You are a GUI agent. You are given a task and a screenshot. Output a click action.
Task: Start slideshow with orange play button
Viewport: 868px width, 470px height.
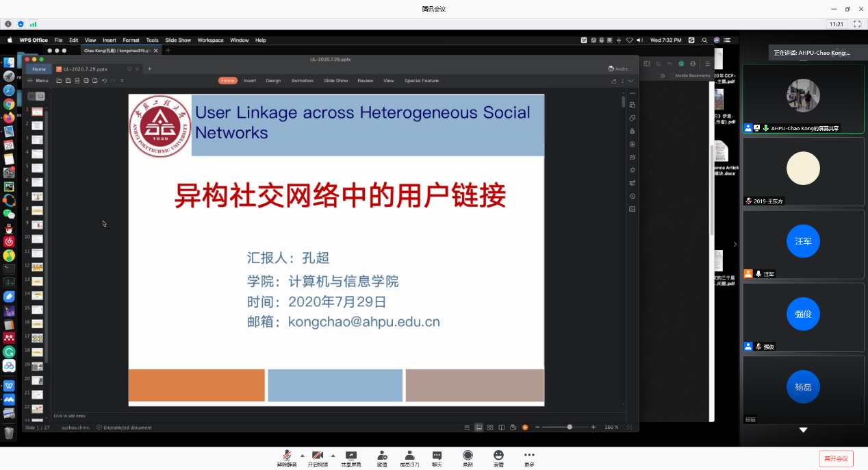tap(525, 428)
